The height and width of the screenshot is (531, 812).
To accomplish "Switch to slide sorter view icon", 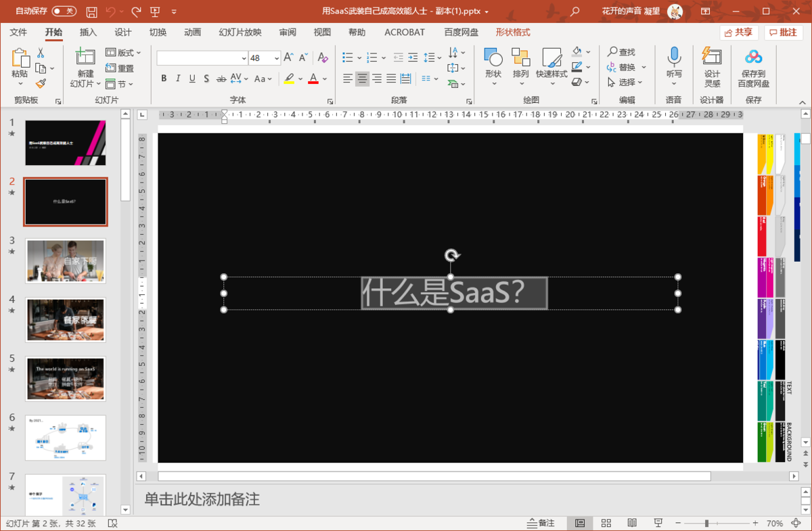I will click(606, 524).
